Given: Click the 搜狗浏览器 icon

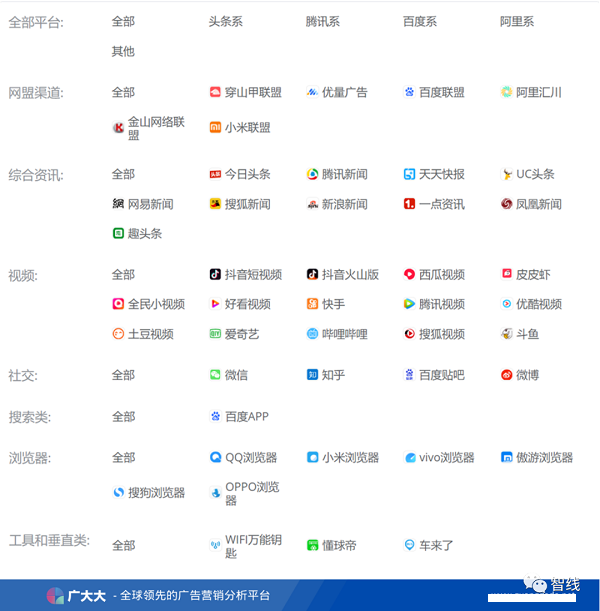Looking at the screenshot, I should pos(118,493).
